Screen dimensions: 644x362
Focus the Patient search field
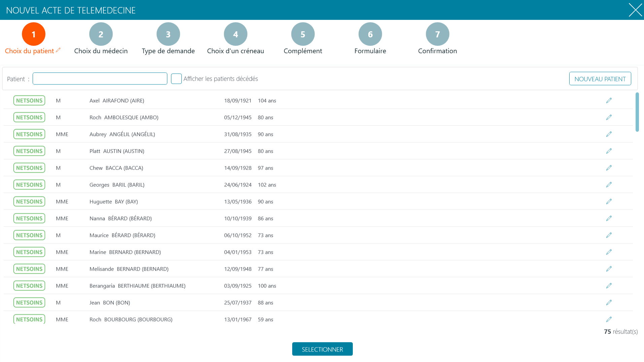(x=100, y=78)
